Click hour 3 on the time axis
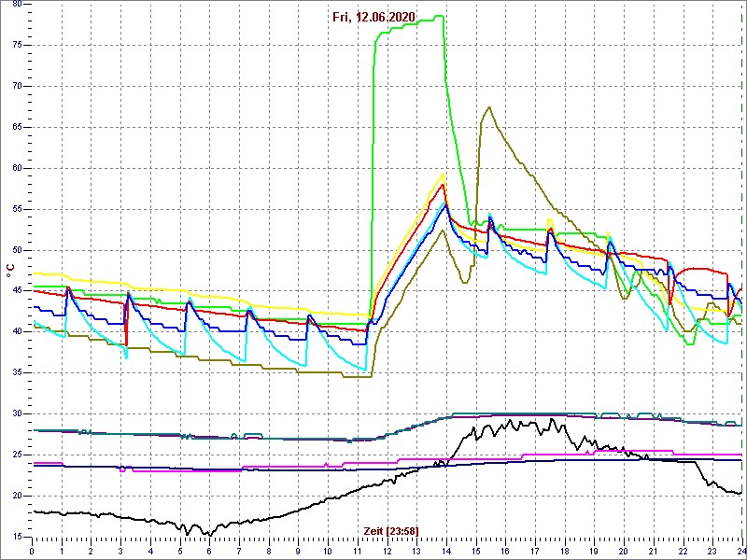 pos(120,551)
